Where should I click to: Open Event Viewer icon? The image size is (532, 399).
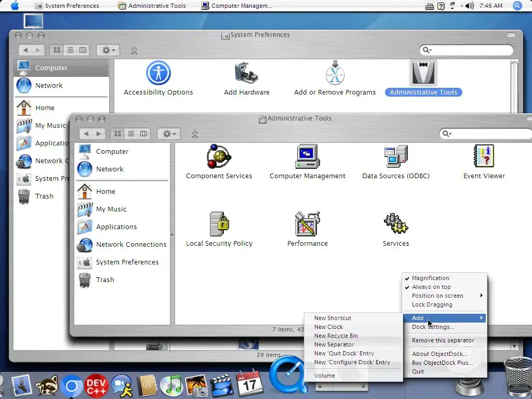tap(484, 156)
